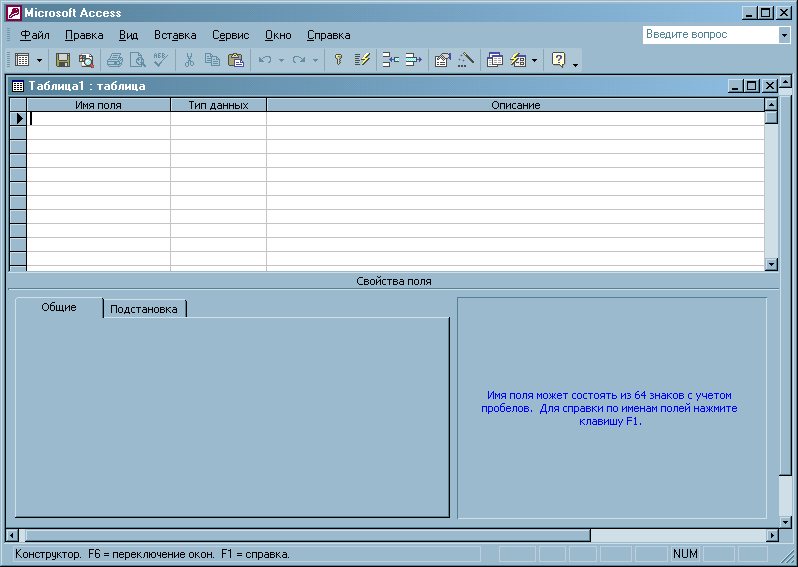
Task: Show the Database Window icon
Action: coord(495,60)
